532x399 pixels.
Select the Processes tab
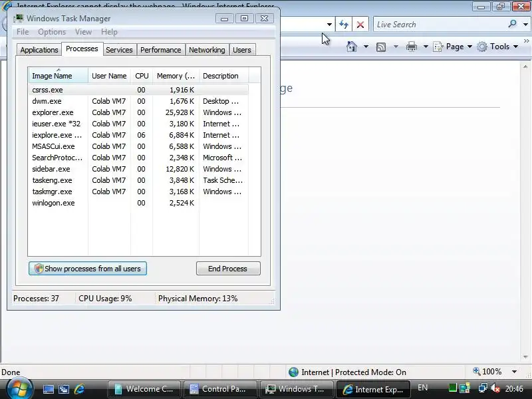point(82,49)
